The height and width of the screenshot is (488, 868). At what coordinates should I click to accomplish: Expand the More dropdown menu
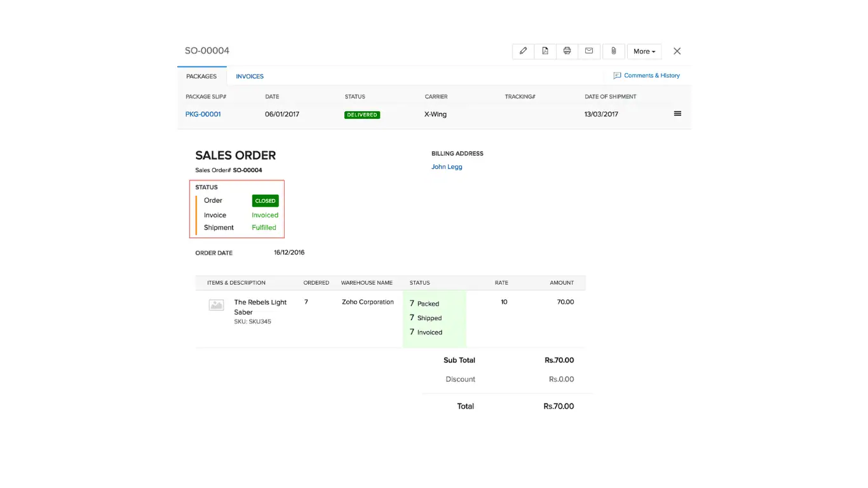[x=644, y=51]
